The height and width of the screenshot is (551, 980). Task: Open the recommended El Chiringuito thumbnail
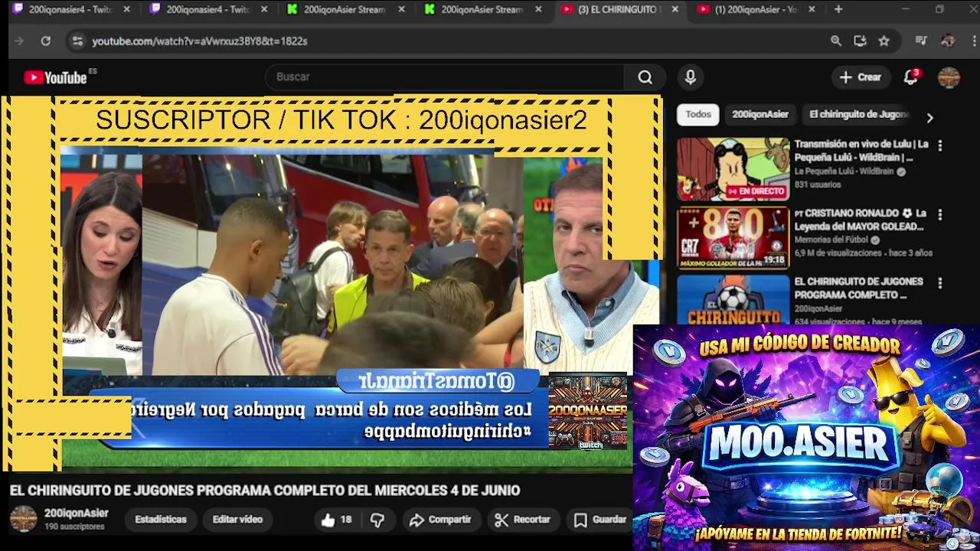733,299
